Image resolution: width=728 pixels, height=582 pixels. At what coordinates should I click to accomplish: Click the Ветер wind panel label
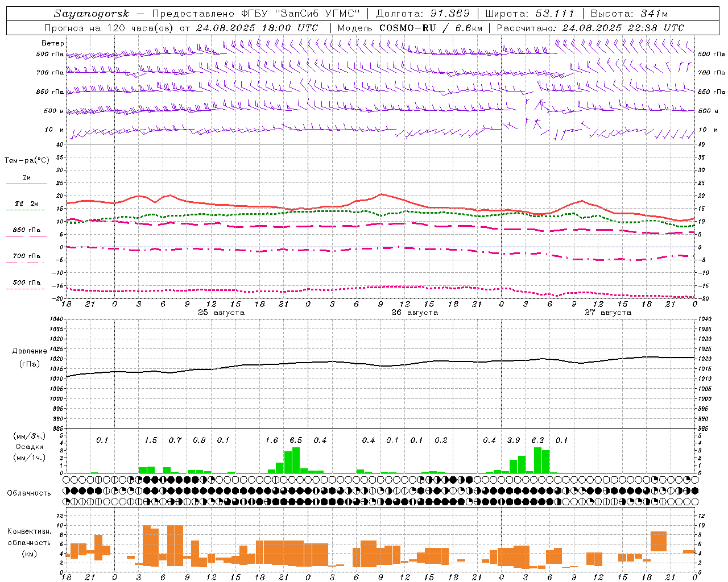(53, 43)
